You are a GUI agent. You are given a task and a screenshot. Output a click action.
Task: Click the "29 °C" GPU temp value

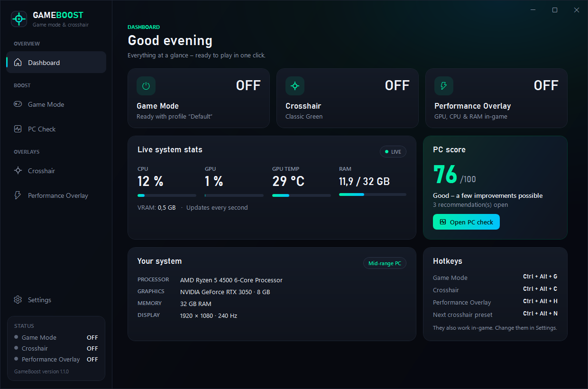[288, 181]
